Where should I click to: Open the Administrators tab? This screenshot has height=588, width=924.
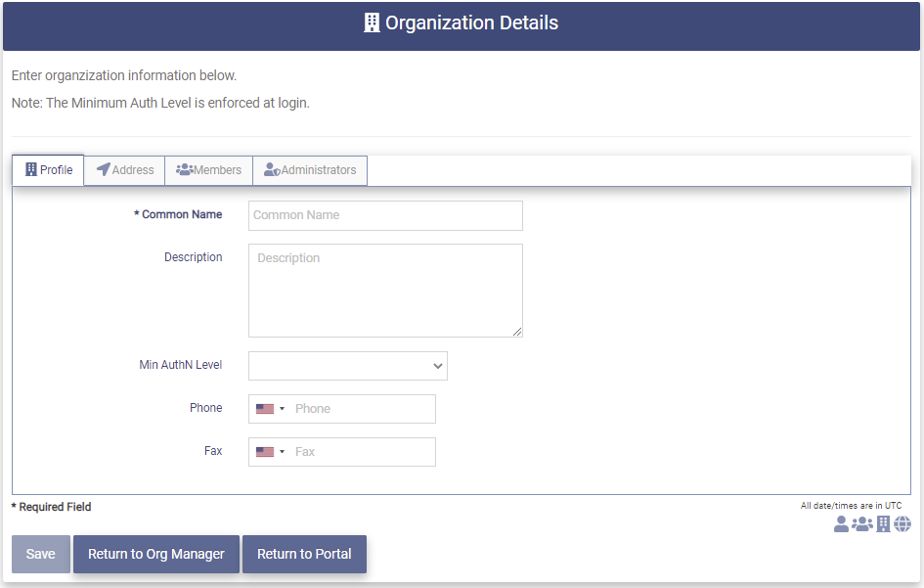[x=310, y=170]
